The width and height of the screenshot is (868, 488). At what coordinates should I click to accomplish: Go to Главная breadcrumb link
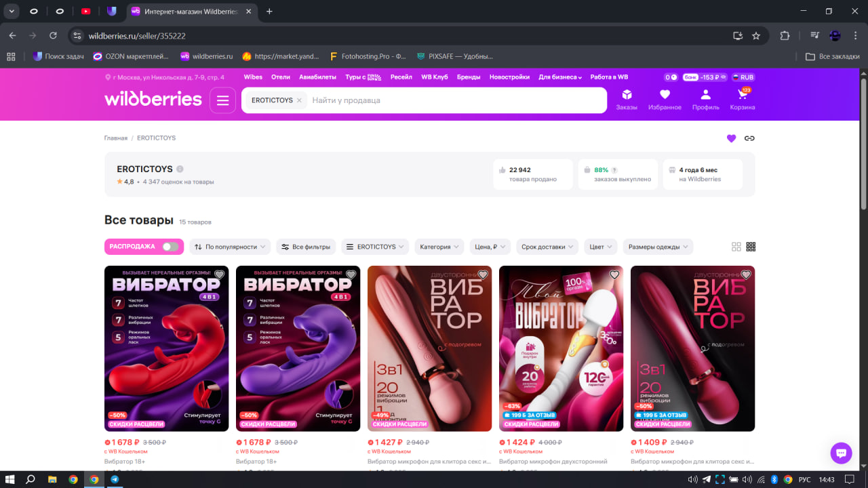point(116,138)
